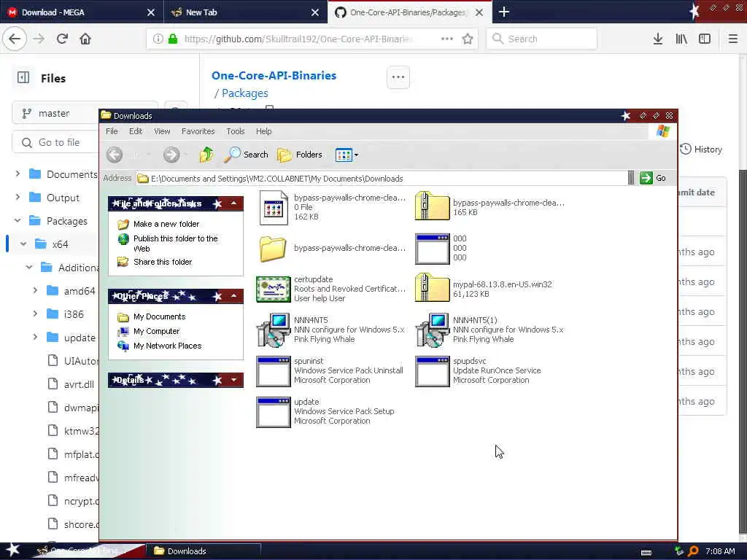Click the Downloads taskbar button
The image size is (747, 560).
[x=205, y=551]
